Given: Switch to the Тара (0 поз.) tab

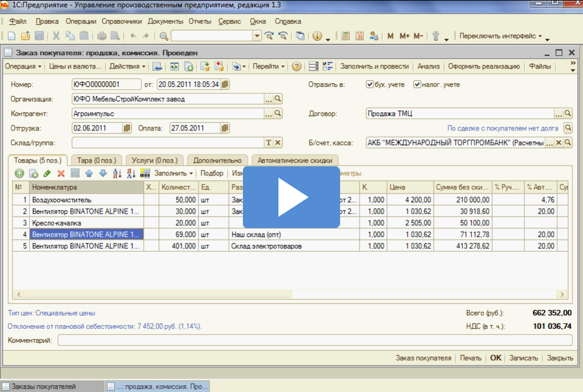Looking at the screenshot, I should point(97,160).
